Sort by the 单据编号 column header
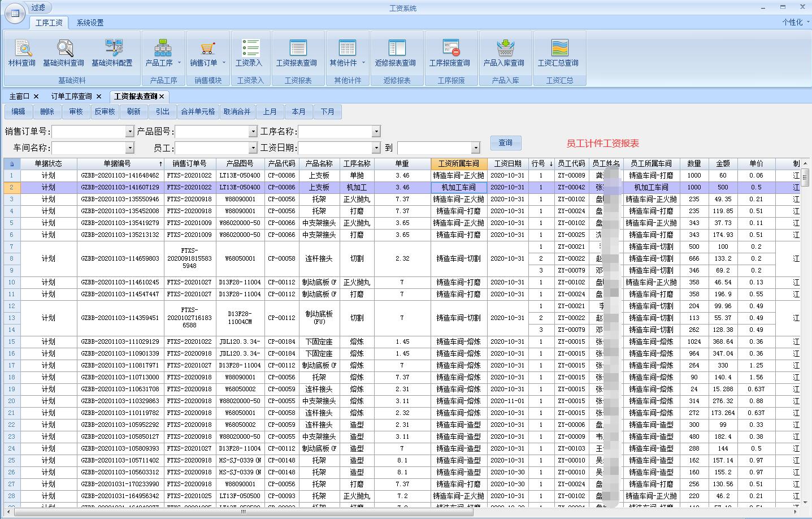Screen dimensions: 812x519 (120, 163)
